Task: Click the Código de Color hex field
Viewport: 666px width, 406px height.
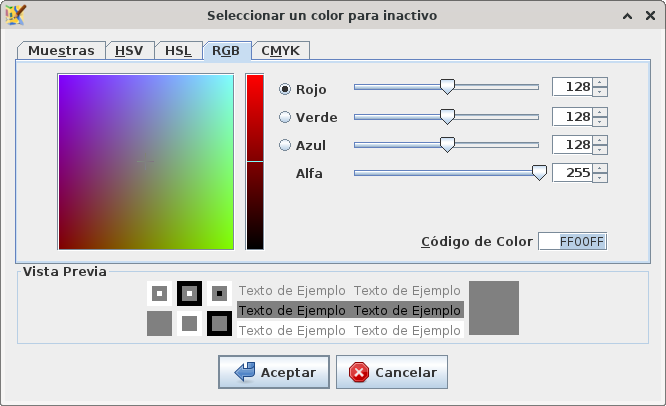Action: (x=573, y=242)
